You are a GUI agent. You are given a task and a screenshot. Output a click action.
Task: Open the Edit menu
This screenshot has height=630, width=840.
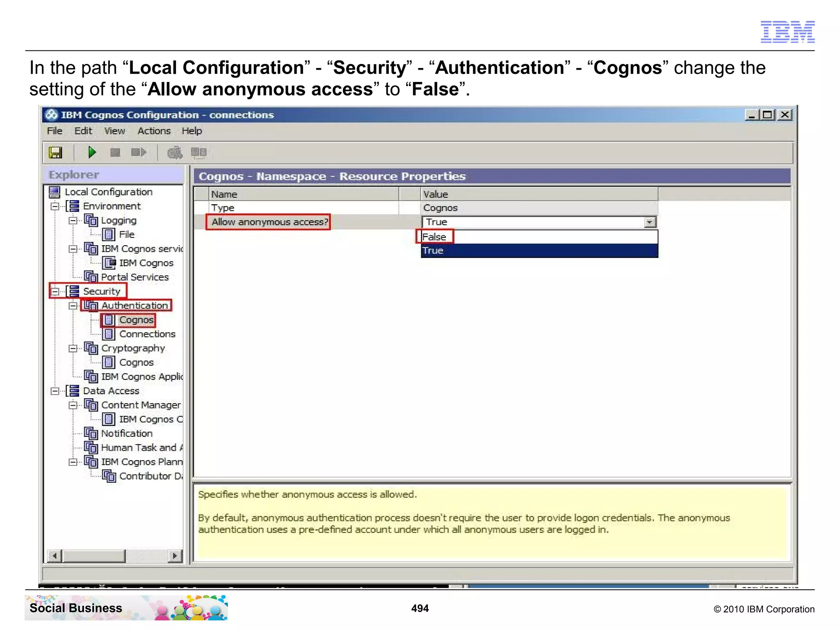83,131
